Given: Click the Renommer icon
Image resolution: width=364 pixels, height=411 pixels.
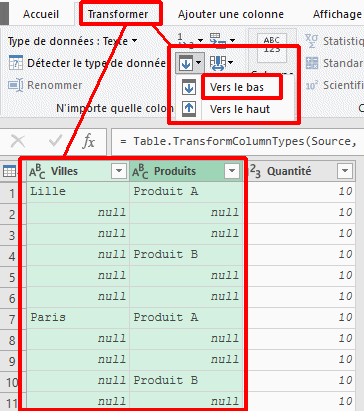Looking at the screenshot, I should pyautogui.click(x=16, y=85).
